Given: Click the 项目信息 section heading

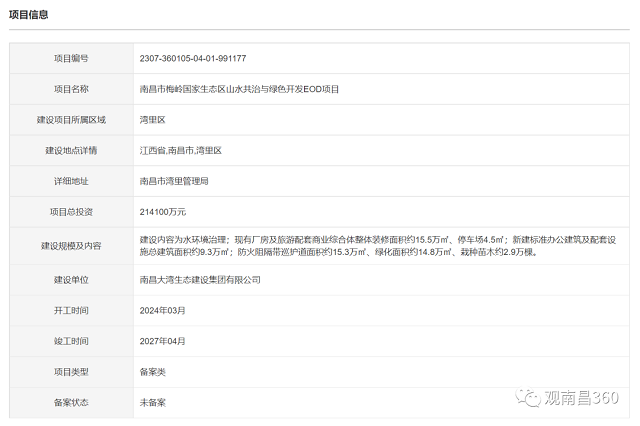Looking at the screenshot, I should (x=28, y=15).
